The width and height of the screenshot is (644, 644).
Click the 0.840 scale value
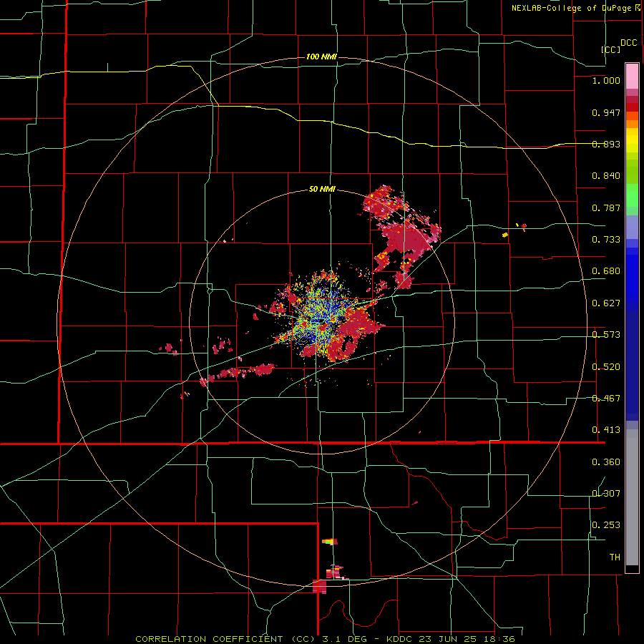tap(606, 176)
